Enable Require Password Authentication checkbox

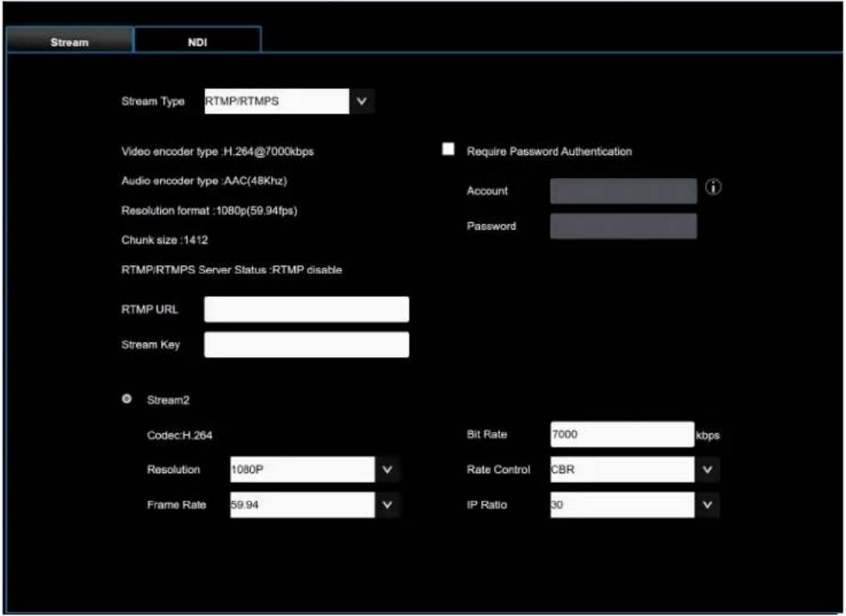click(448, 149)
